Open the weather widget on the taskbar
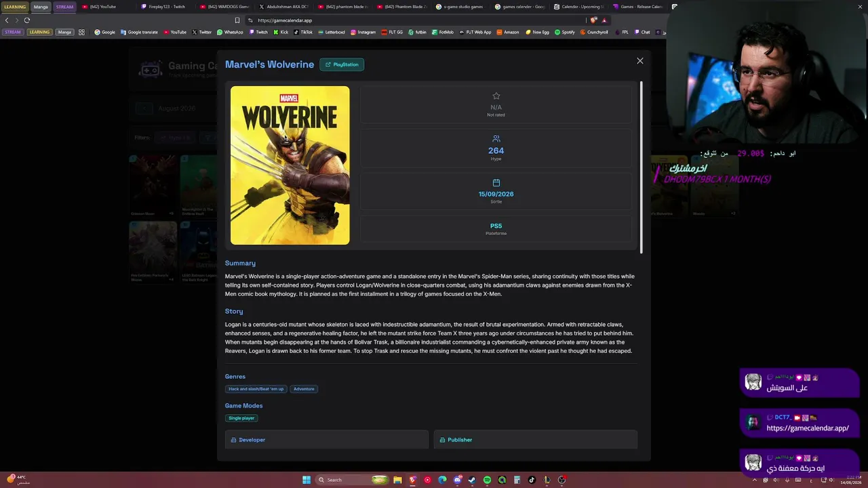This screenshot has height=488, width=868. (18, 480)
